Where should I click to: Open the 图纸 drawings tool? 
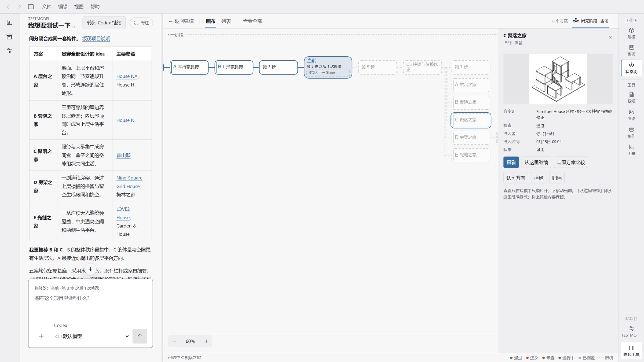point(631,98)
